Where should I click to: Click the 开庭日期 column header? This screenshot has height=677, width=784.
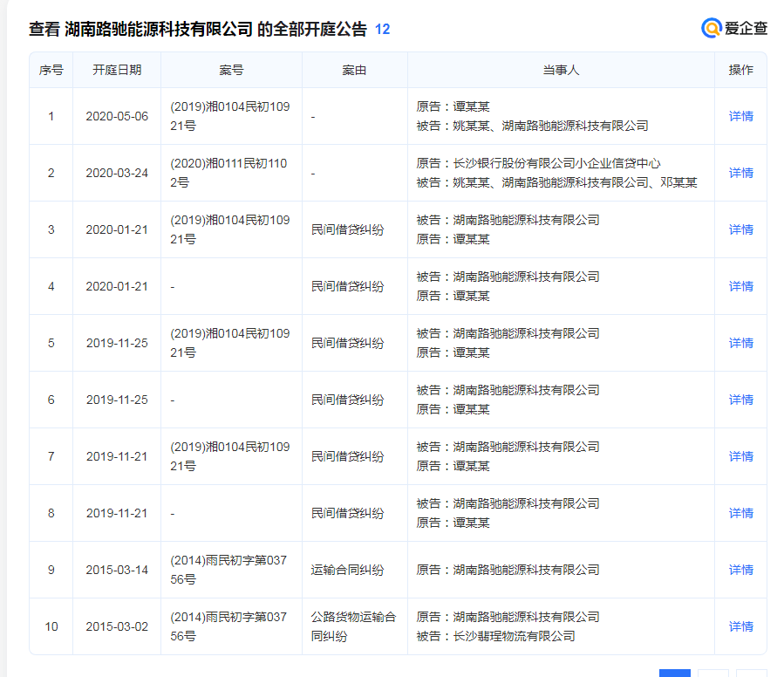tap(117, 70)
